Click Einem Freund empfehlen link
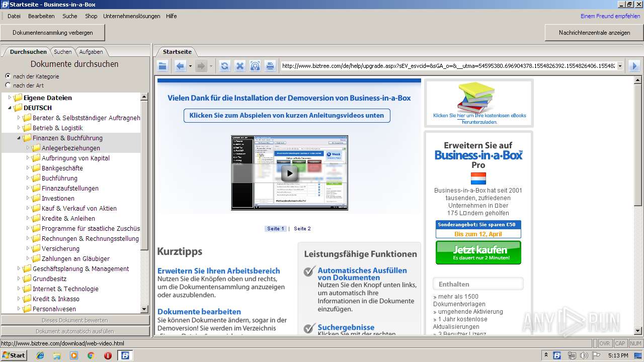Viewport: 644px width, 362px height. [x=610, y=16]
